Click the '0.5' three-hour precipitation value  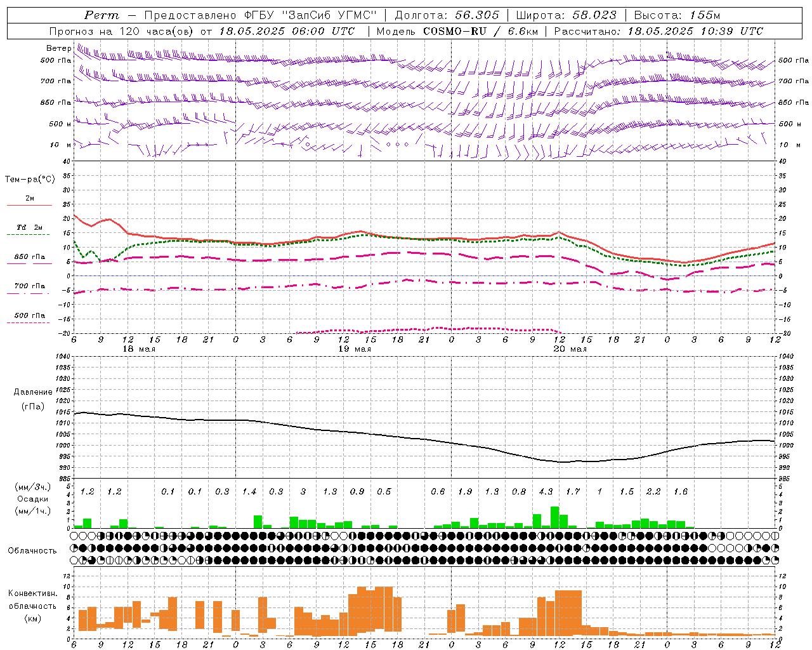click(x=384, y=492)
